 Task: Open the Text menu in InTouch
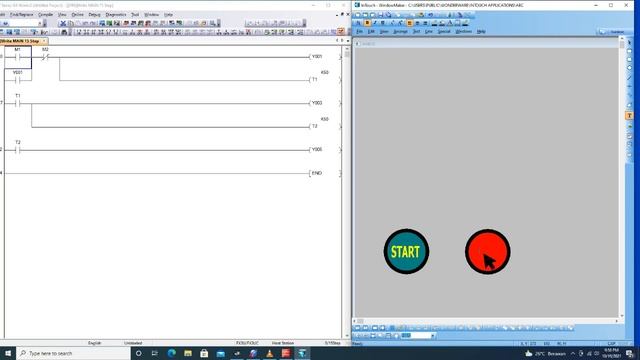[416, 31]
